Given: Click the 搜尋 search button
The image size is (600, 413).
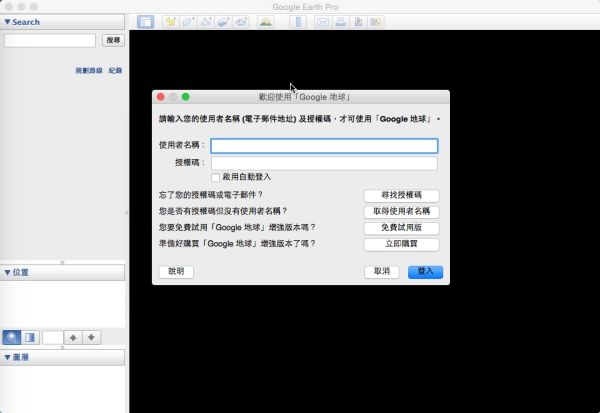Looking at the screenshot, I should 113,40.
